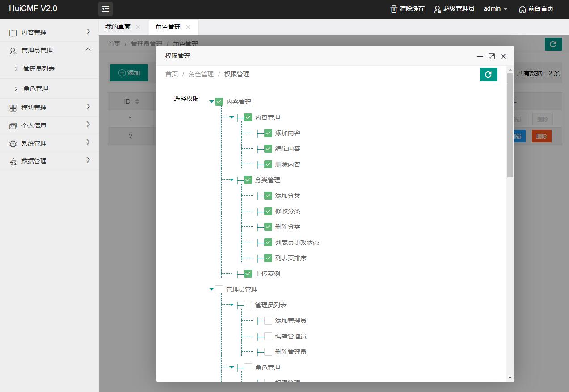Check the 编辑管理员 permission
The image size is (569, 392).
point(268,336)
